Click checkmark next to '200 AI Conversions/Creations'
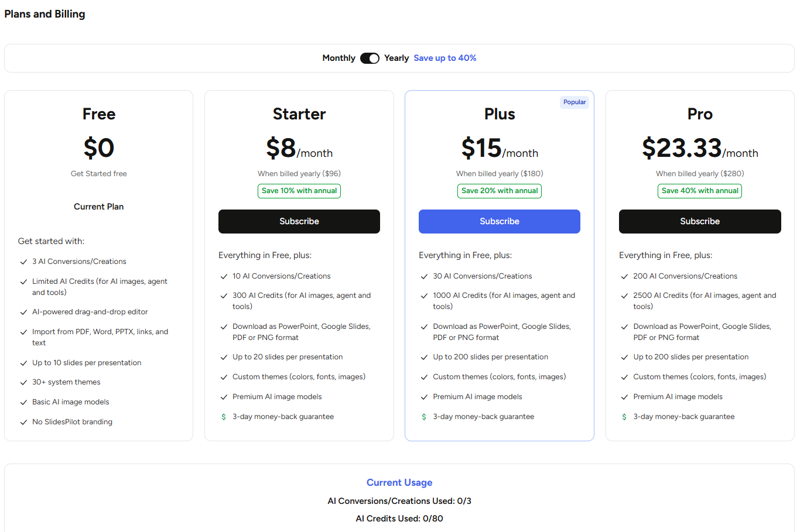The width and height of the screenshot is (807, 532). (x=624, y=276)
